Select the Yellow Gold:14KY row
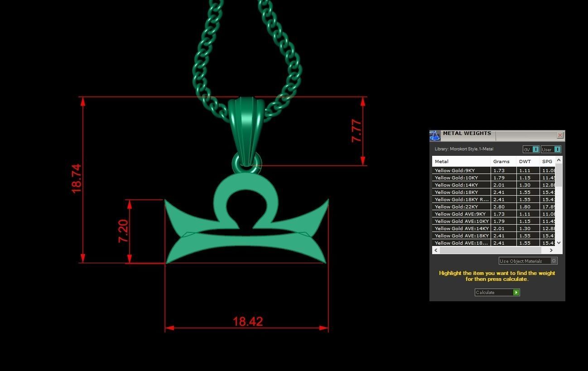This screenshot has height=371, width=588. click(494, 185)
